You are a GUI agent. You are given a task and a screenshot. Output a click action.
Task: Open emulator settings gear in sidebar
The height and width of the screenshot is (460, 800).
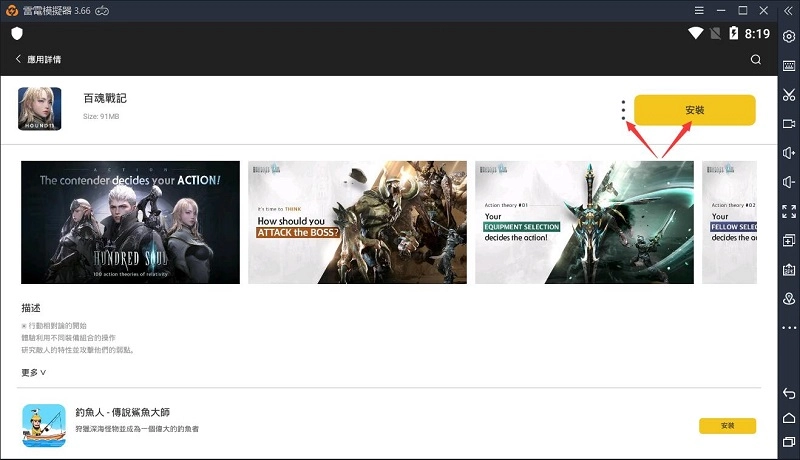click(789, 37)
